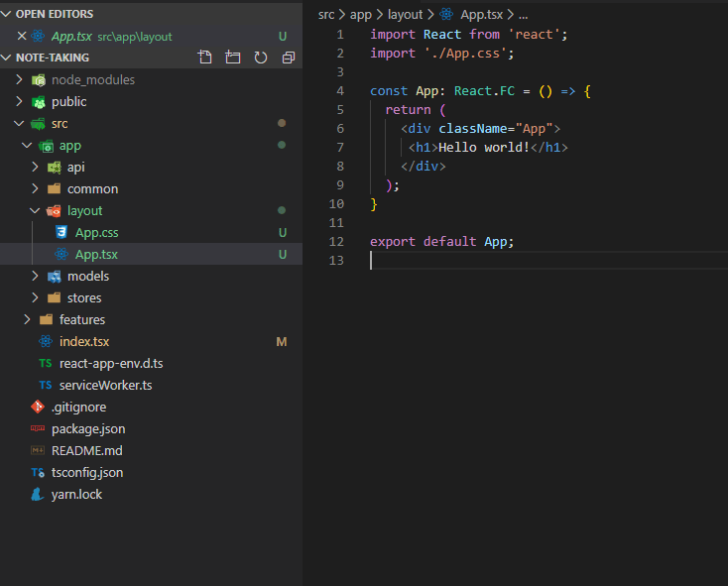
Task: Collapse all folders using the collapse icon
Action: (x=289, y=58)
